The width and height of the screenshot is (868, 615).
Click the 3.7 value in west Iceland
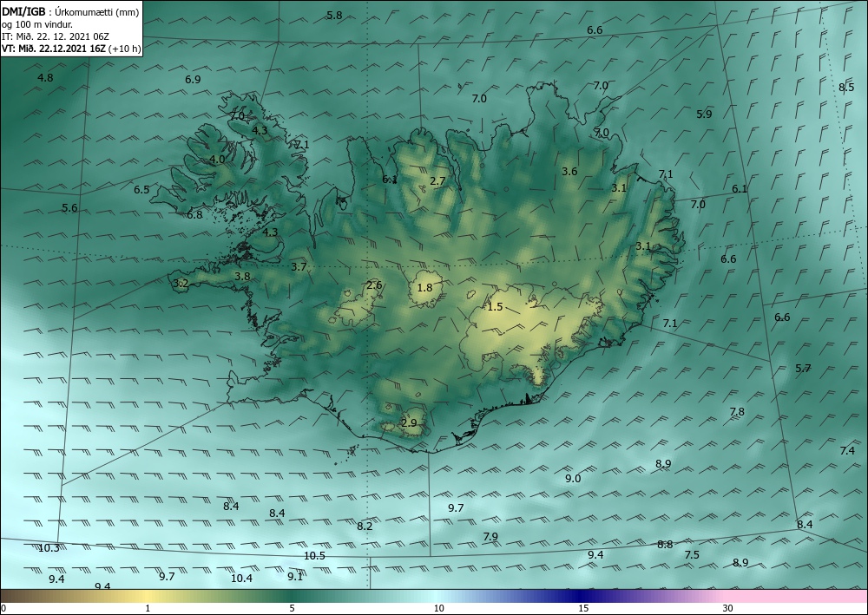click(x=299, y=267)
